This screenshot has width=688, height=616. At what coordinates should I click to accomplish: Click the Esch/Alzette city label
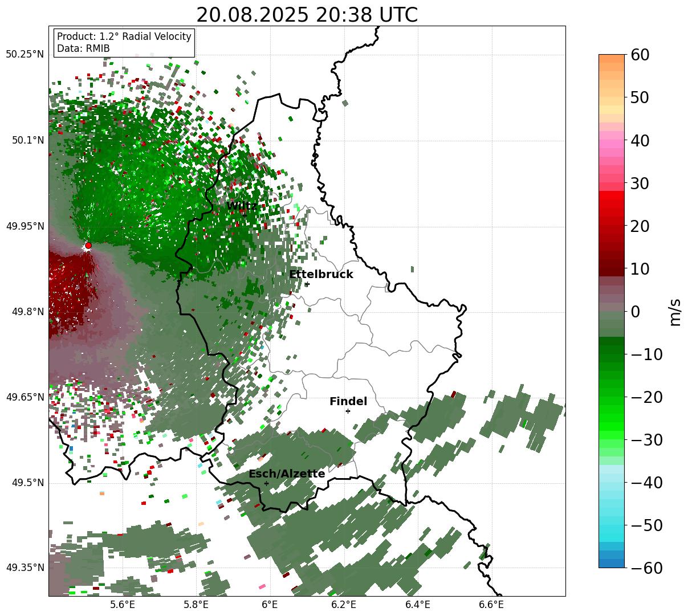(x=287, y=474)
